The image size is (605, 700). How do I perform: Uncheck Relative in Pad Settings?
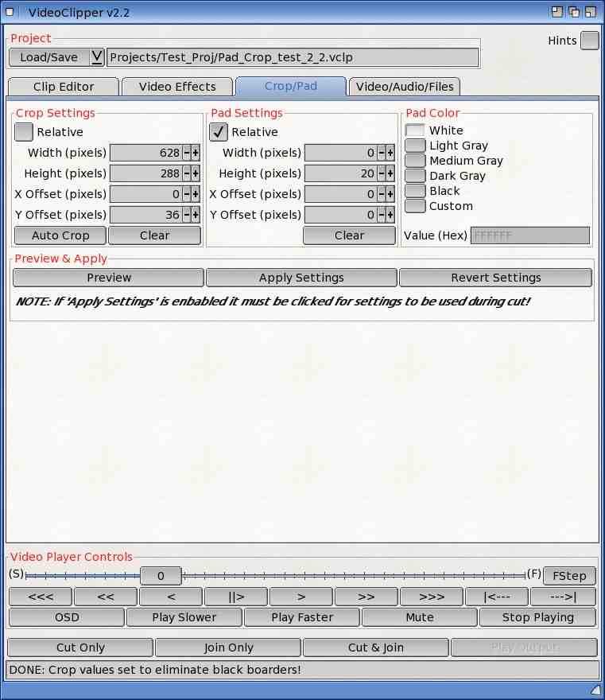click(219, 132)
